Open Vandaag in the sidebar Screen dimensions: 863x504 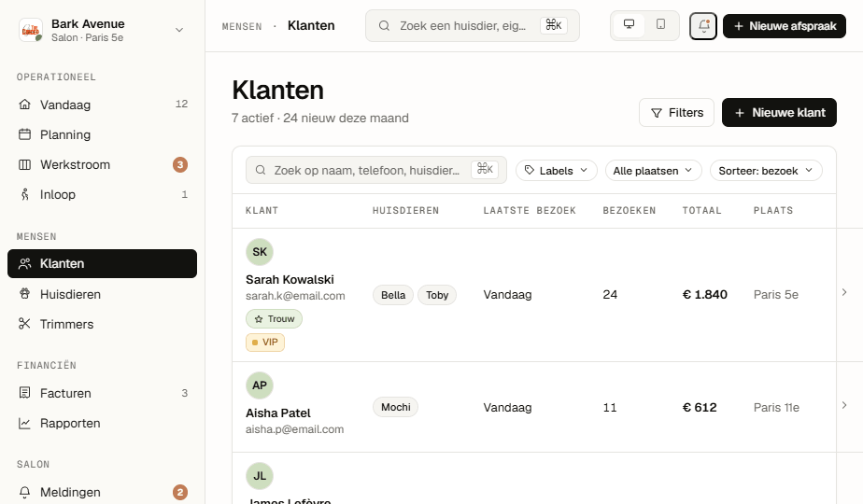[103, 105]
